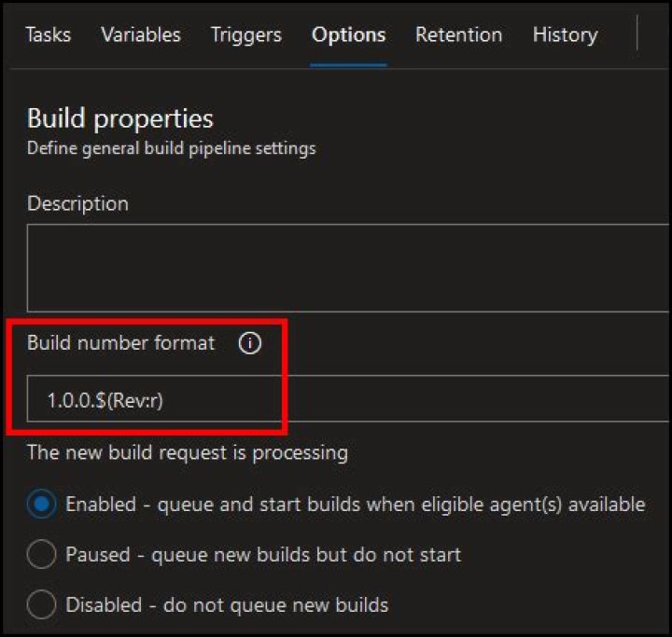Screen dimensions: 672x637
Task: Click 'The new build request is processing' text
Action: tap(188, 453)
